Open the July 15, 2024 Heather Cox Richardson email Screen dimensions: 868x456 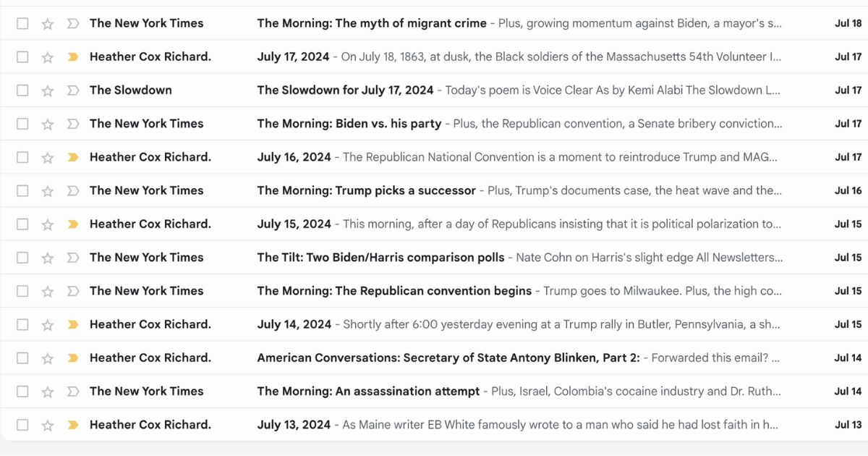[x=294, y=224]
